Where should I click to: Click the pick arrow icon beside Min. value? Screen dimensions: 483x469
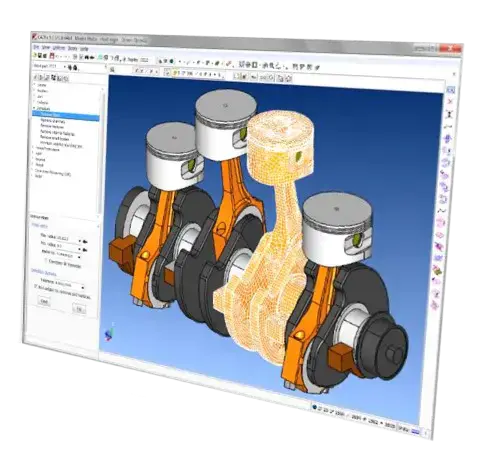(85, 241)
